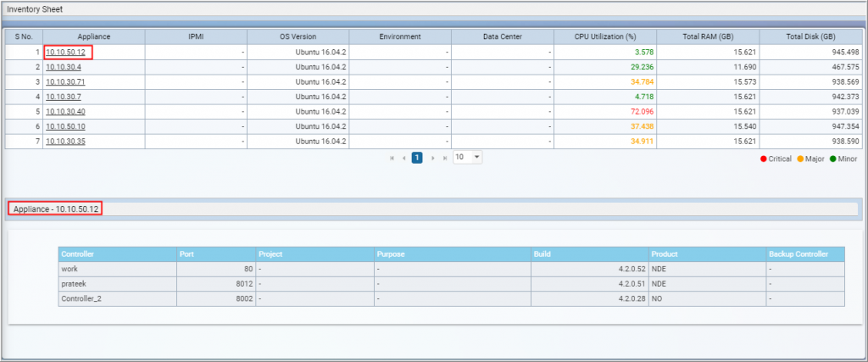Image resolution: width=868 pixels, height=362 pixels.
Task: Select controller row named work
Action: [x=452, y=269]
